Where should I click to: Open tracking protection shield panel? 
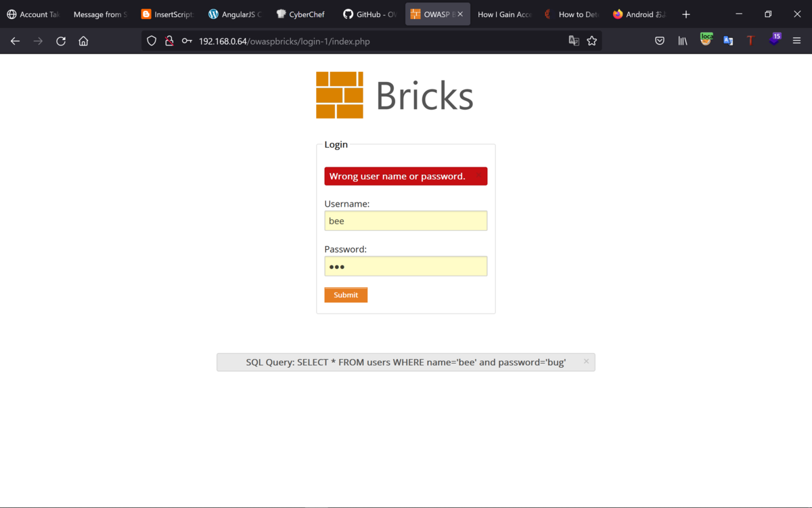[x=152, y=41]
